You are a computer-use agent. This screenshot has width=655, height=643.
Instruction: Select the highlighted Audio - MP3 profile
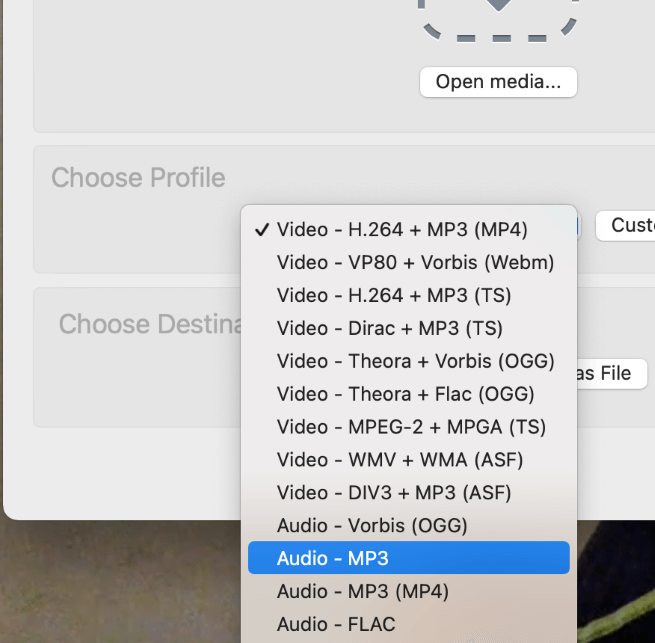click(408, 558)
